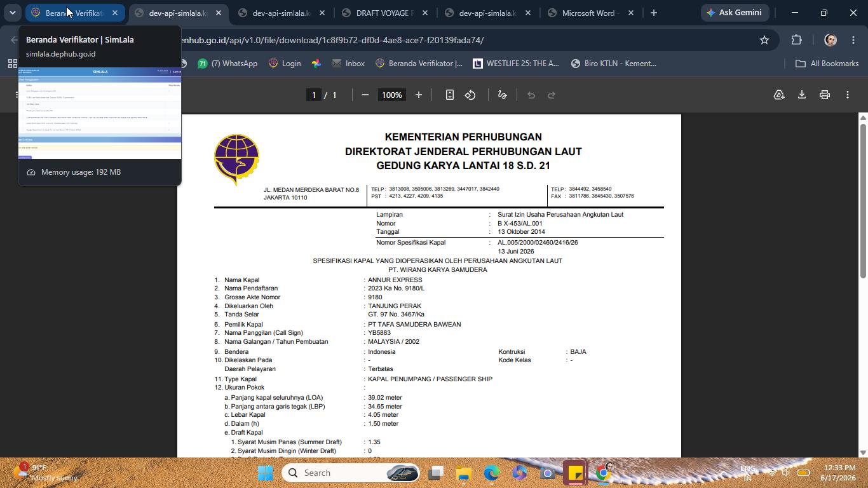Zoom in the PDF with plus button
Image resolution: width=868 pixels, height=488 pixels.
tap(418, 95)
